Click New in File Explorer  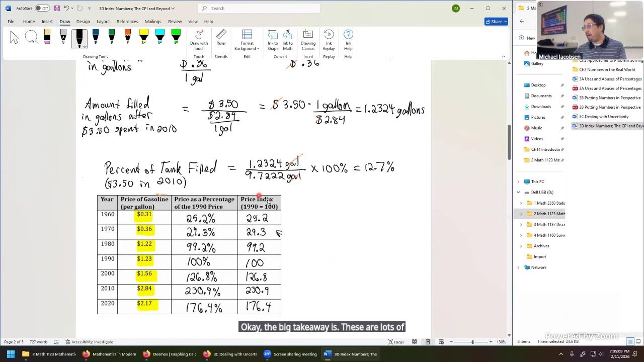(x=527, y=38)
